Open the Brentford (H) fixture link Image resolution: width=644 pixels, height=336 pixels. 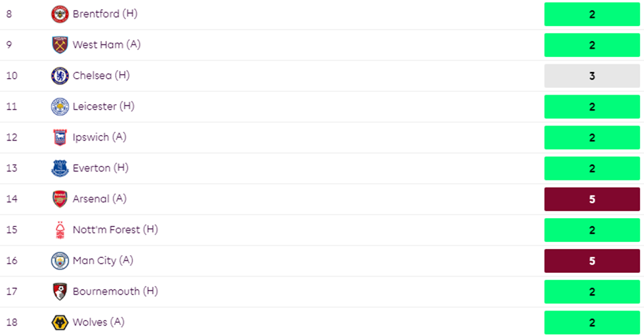point(106,14)
